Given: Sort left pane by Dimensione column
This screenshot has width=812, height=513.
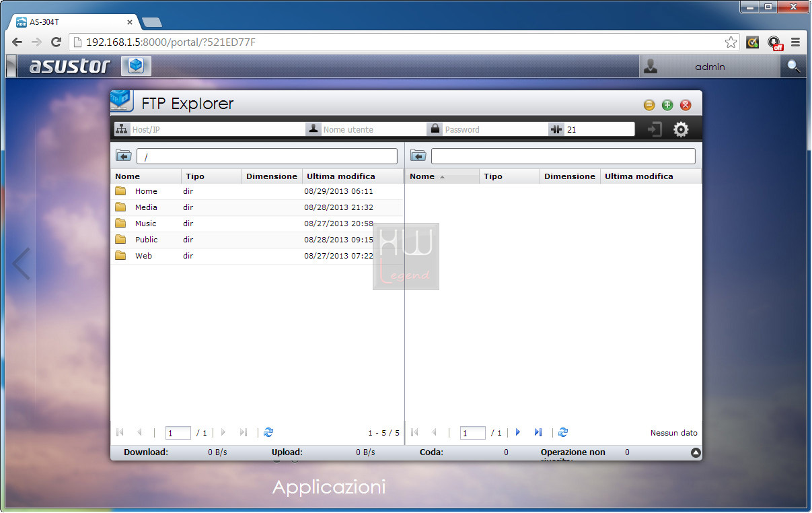Looking at the screenshot, I should [x=272, y=176].
